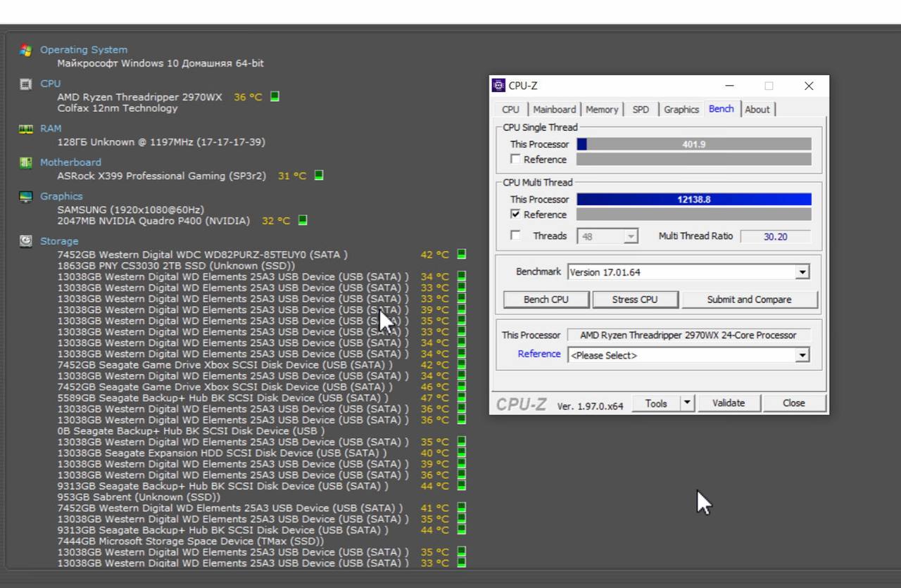Click ASRock X399 Professional Gaming text

pyautogui.click(x=162, y=176)
